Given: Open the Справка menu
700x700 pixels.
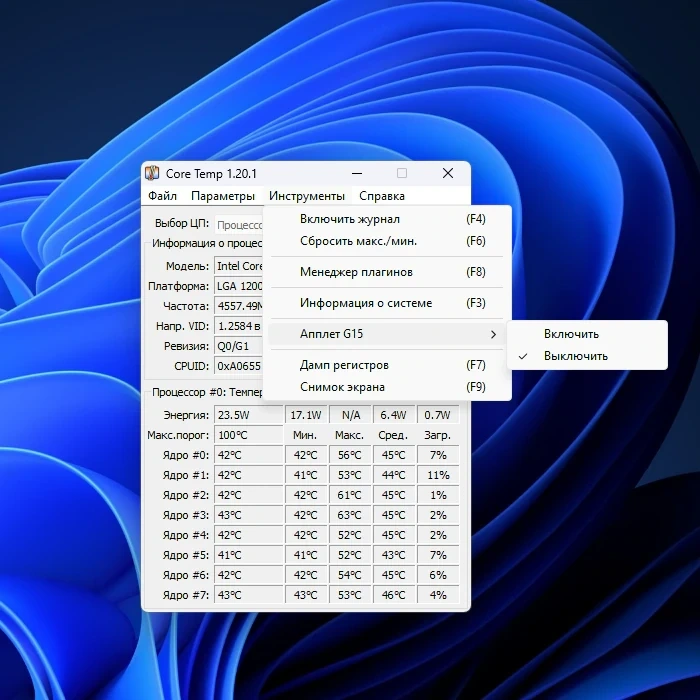Looking at the screenshot, I should coord(382,196).
